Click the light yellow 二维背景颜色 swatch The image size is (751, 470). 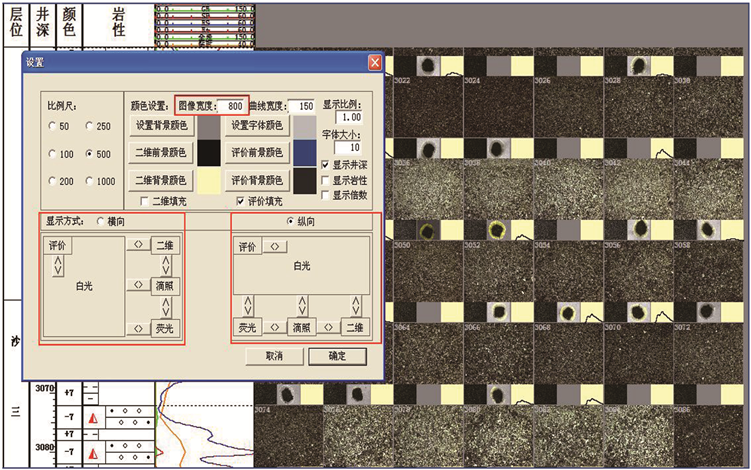(x=208, y=181)
